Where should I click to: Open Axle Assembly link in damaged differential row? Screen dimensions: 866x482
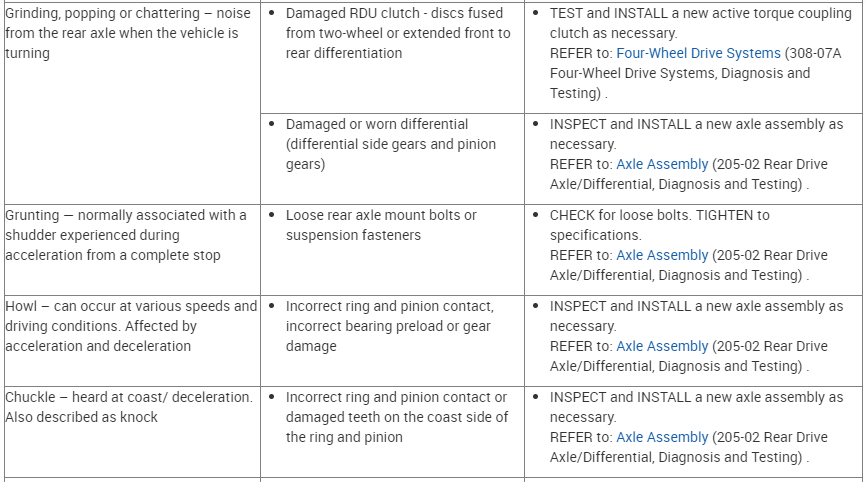click(662, 164)
